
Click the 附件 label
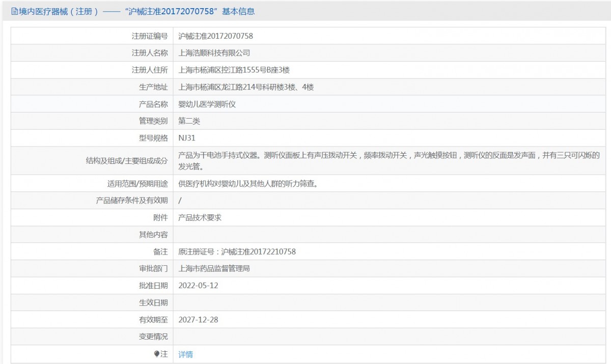point(160,218)
